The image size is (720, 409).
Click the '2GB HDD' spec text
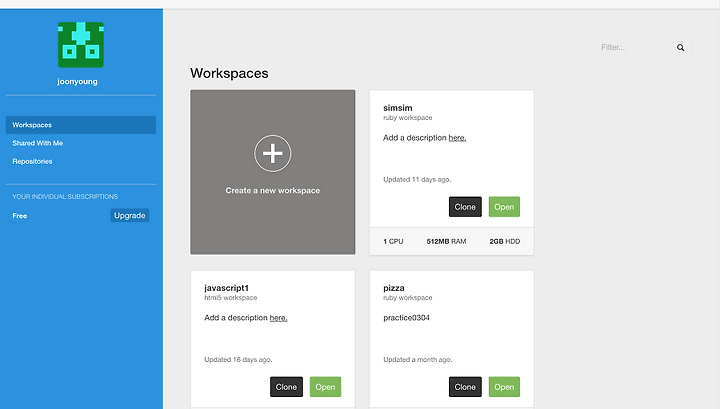[x=505, y=241]
